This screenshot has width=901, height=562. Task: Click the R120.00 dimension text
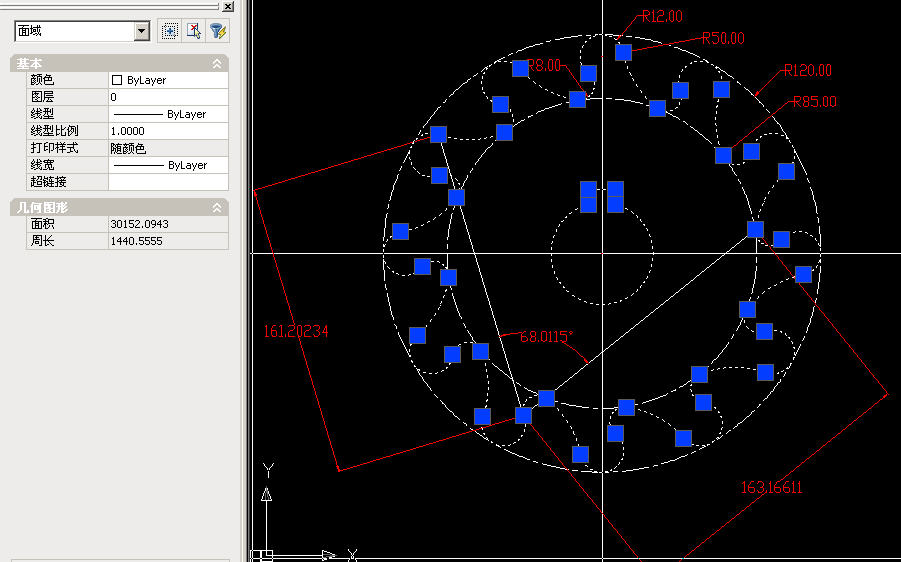pos(808,71)
